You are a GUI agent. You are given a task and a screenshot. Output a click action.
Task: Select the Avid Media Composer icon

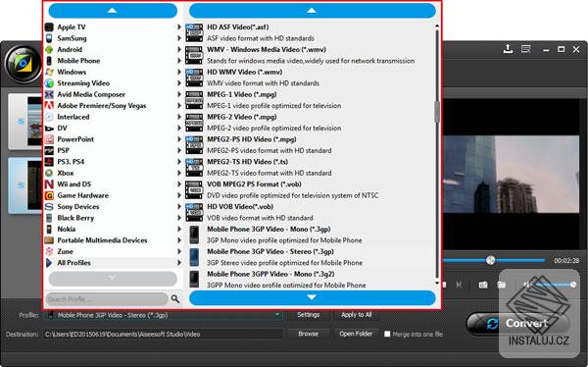[x=49, y=94]
